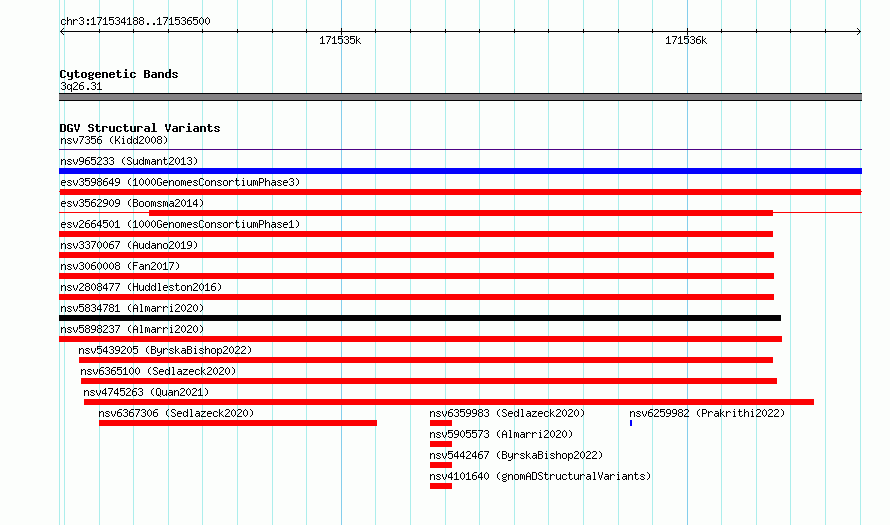Click the nsv7356 (Kidd2008) variant label
The width and height of the screenshot is (890, 525).
click(x=114, y=140)
